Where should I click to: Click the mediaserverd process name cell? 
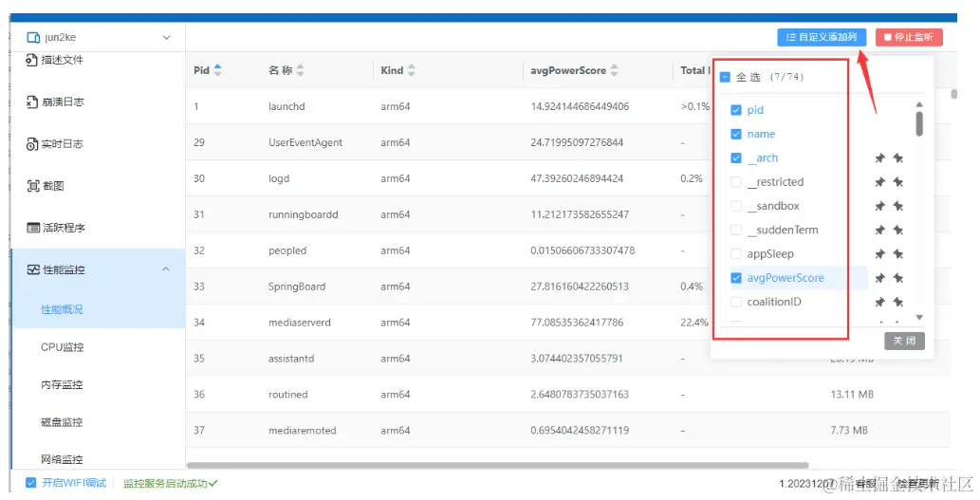pos(300,323)
